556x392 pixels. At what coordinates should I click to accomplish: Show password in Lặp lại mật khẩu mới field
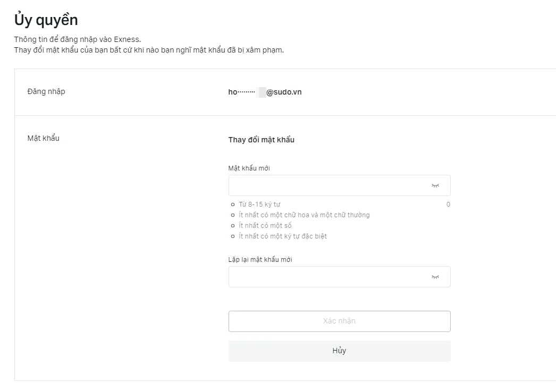tap(435, 277)
